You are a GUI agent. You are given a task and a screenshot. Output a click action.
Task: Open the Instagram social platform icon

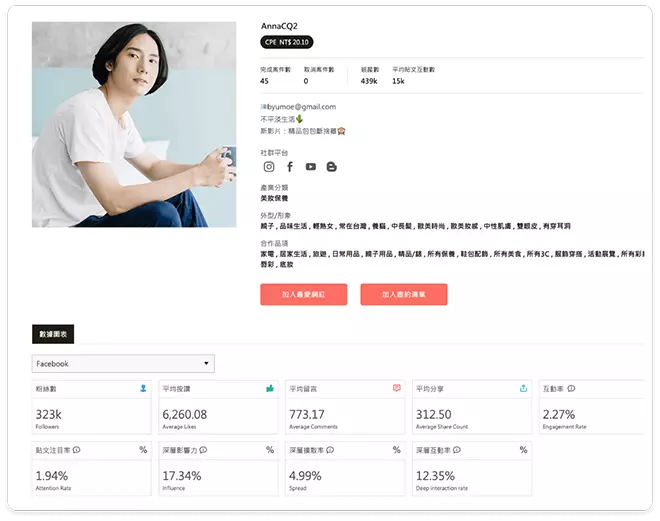[x=269, y=167]
